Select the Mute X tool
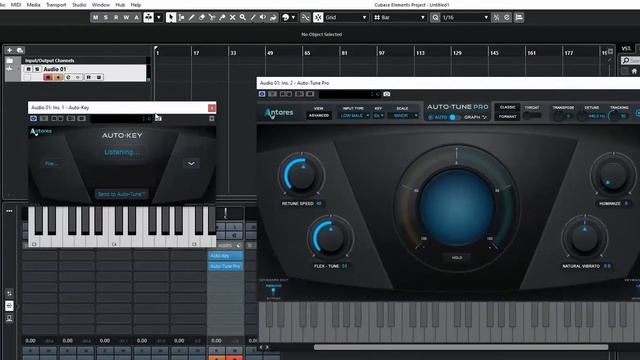The width and height of the screenshot is (640, 360). (232, 18)
